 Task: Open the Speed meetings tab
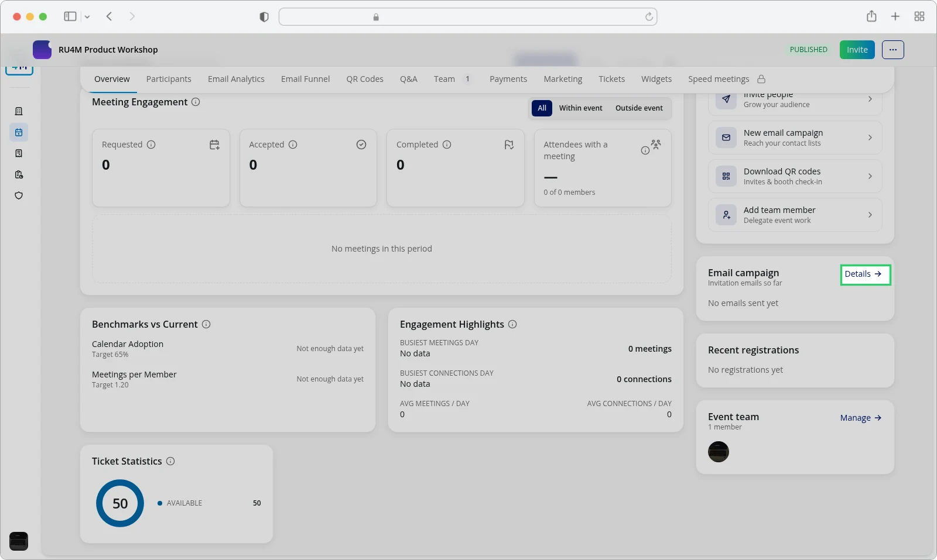pyautogui.click(x=727, y=79)
